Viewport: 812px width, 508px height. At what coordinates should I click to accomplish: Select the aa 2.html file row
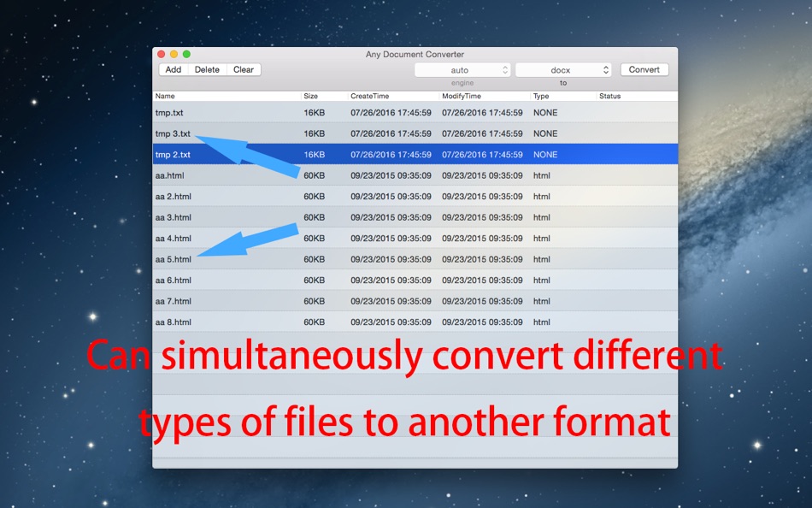tap(415, 197)
